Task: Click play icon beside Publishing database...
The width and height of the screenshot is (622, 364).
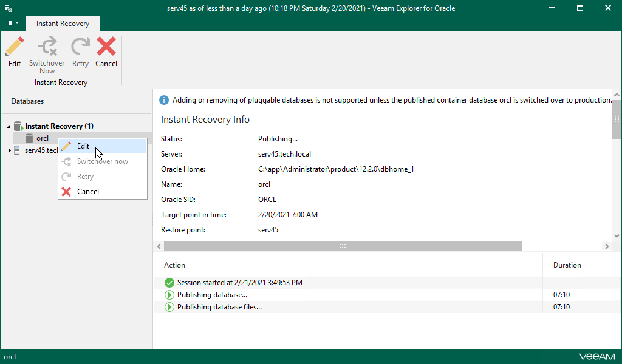Action: click(x=169, y=295)
